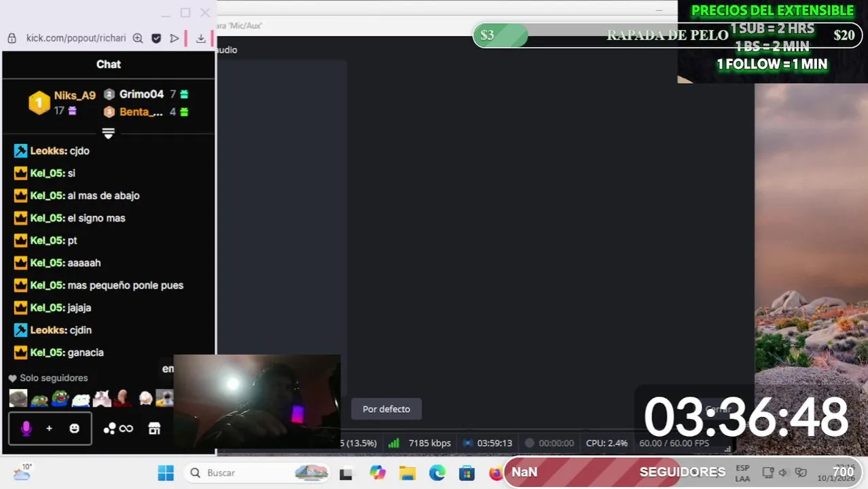
Task: Click the 7185 kbps bitrate status in OBS
Action: [429, 443]
